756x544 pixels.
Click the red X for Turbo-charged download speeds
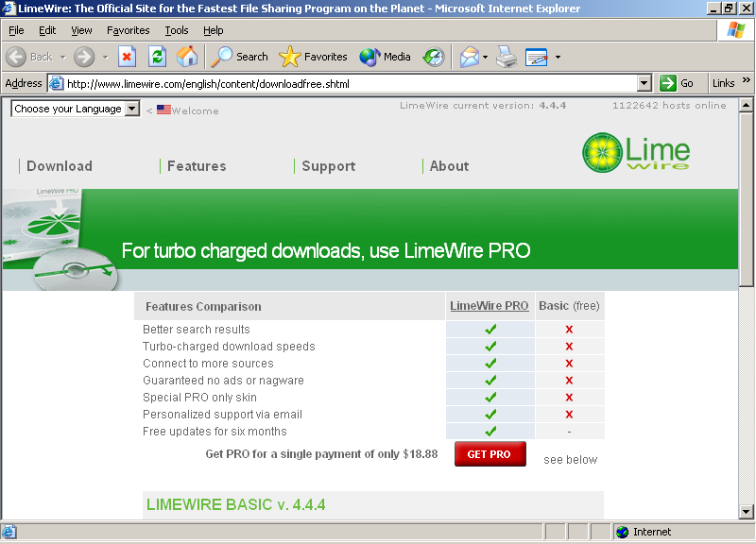click(x=569, y=347)
